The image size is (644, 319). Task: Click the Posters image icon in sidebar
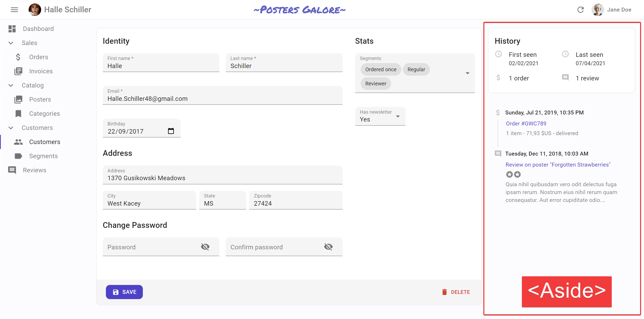pyautogui.click(x=18, y=99)
